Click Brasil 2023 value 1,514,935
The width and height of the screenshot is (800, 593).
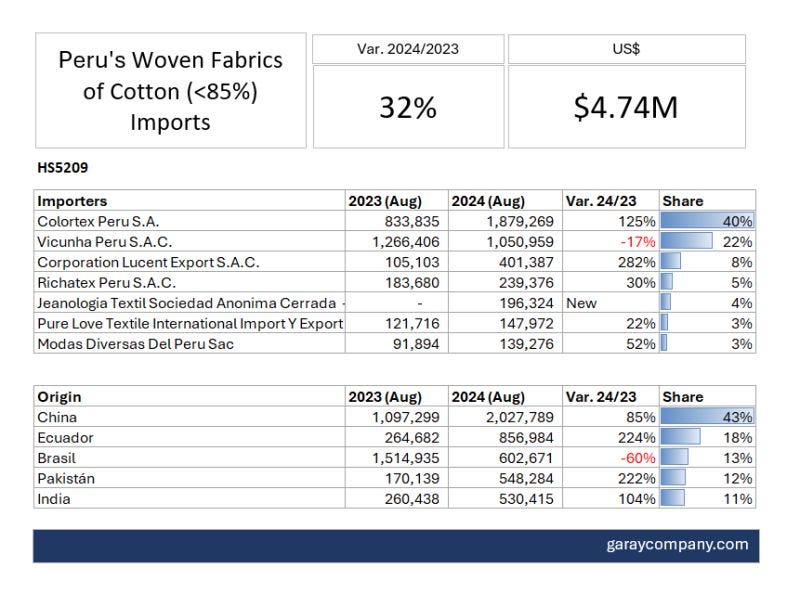[406, 458]
